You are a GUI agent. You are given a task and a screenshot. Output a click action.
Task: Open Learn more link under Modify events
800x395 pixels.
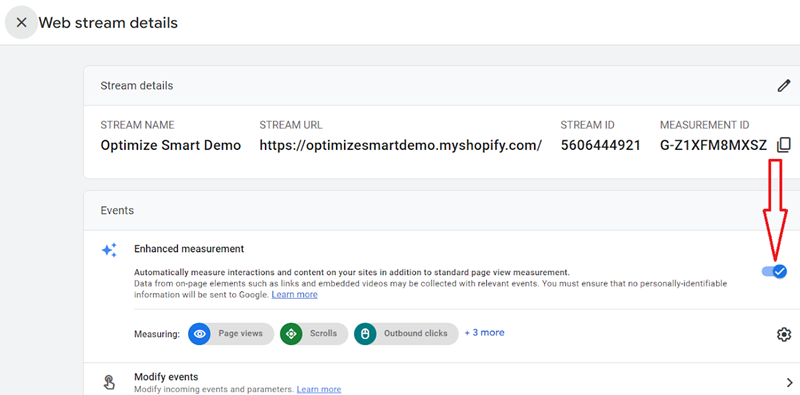click(319, 389)
